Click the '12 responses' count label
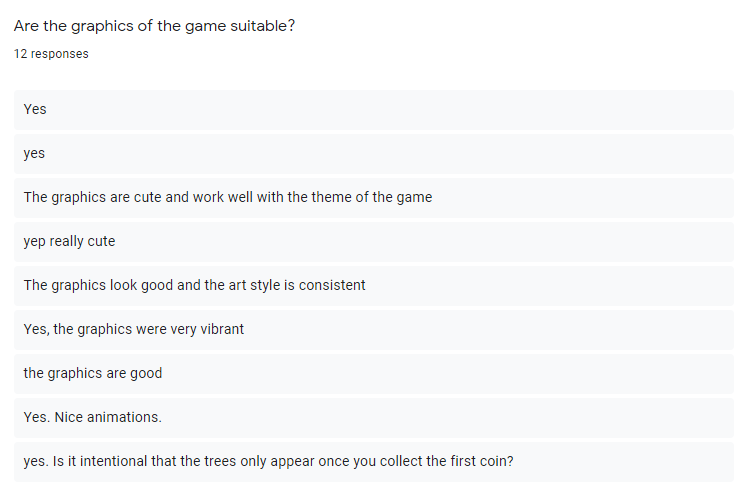The width and height of the screenshot is (742, 504). click(x=51, y=54)
